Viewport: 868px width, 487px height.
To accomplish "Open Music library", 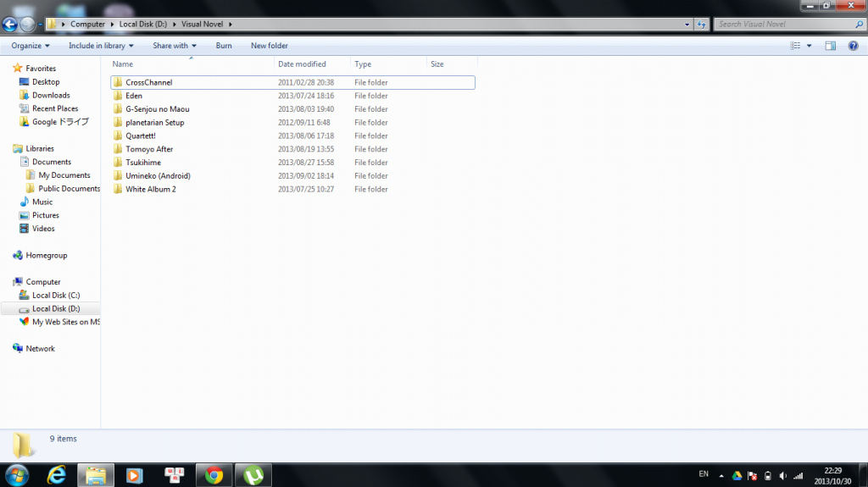I will 42,202.
